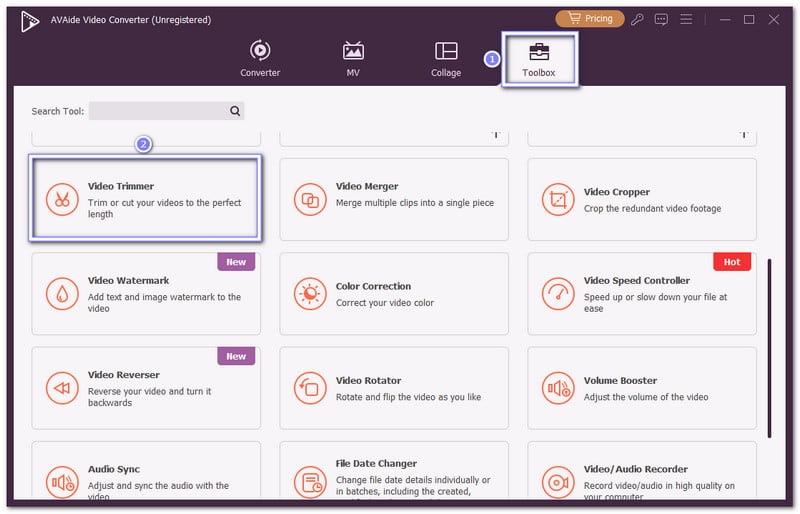Switch to the Converter tab
Screen dimensions: 800x514
click(x=260, y=58)
